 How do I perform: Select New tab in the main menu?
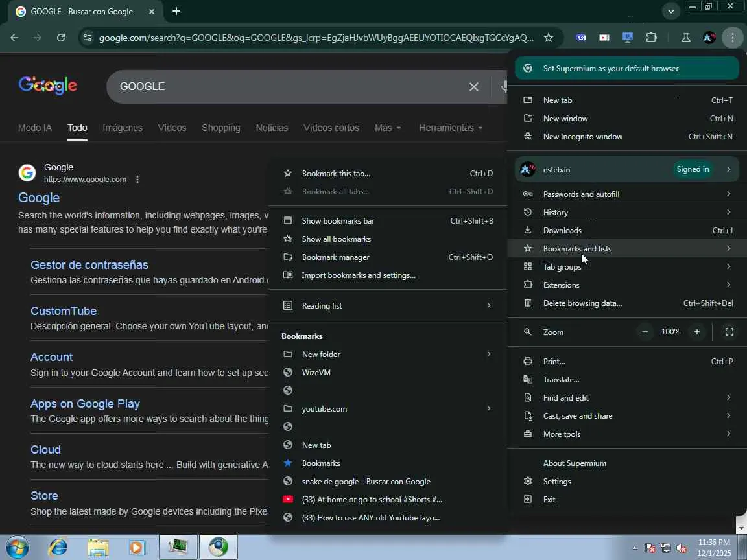pos(628,100)
